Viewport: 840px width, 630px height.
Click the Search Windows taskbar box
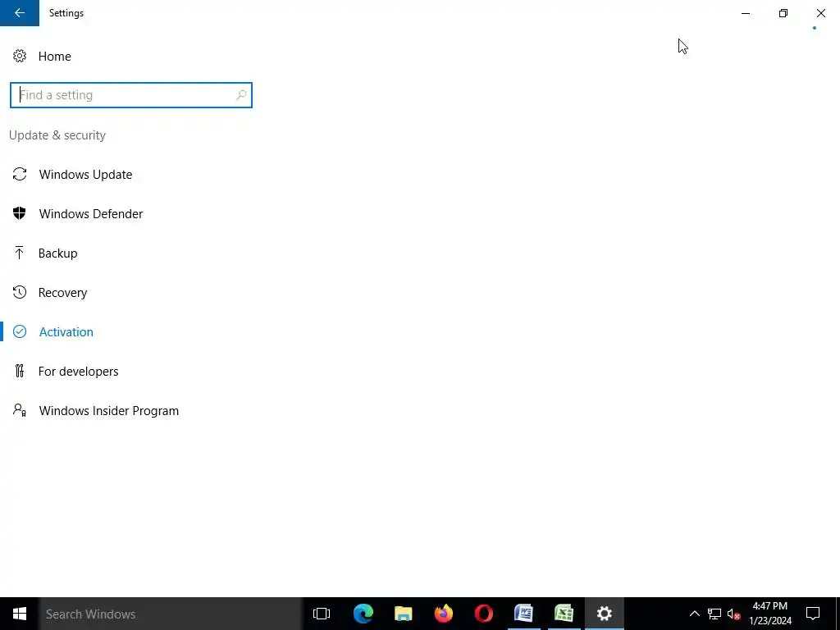pos(171,614)
